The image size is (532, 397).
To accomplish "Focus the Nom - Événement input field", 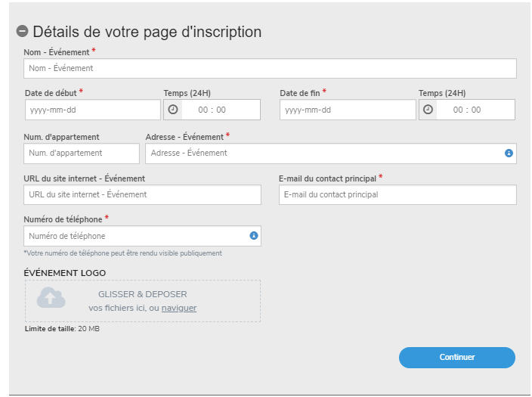I will click(270, 68).
